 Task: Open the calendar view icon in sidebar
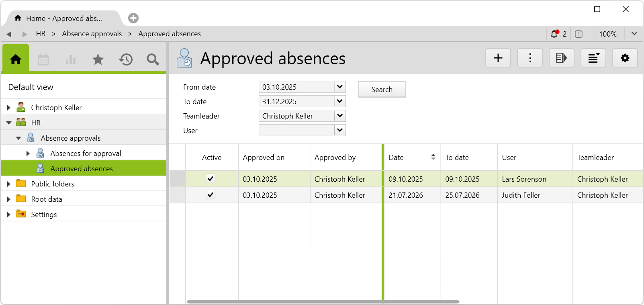[43, 60]
